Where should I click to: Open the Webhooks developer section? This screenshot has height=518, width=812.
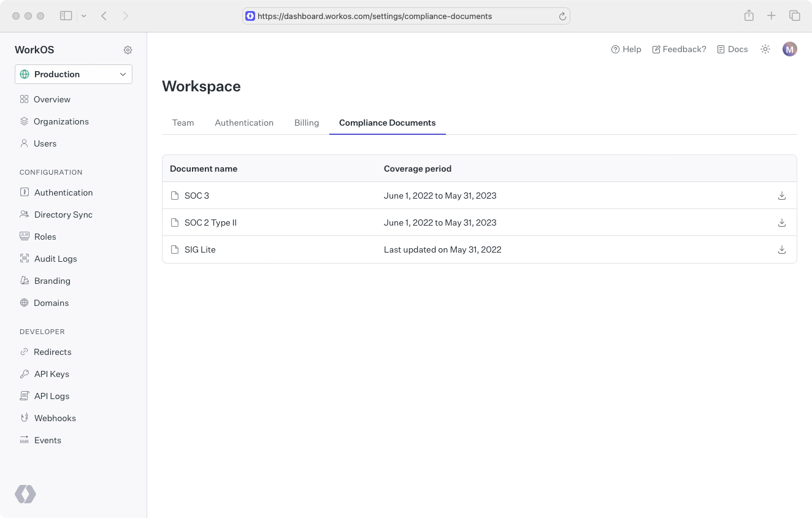(x=54, y=417)
